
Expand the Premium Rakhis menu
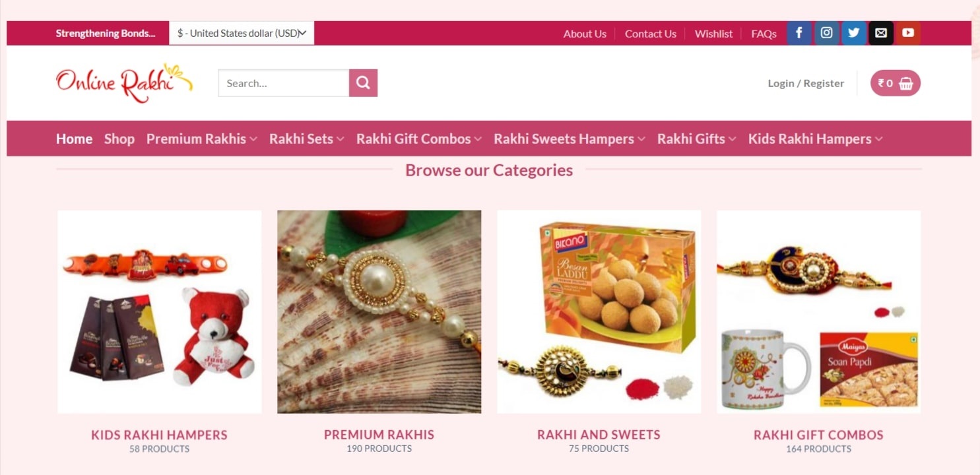tap(201, 139)
